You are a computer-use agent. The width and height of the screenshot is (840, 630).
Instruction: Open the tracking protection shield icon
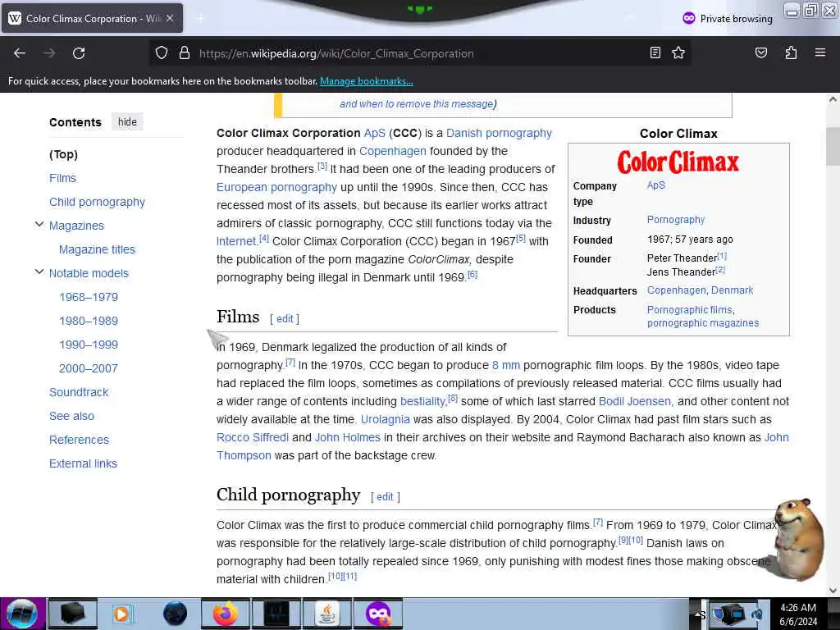coord(162,53)
